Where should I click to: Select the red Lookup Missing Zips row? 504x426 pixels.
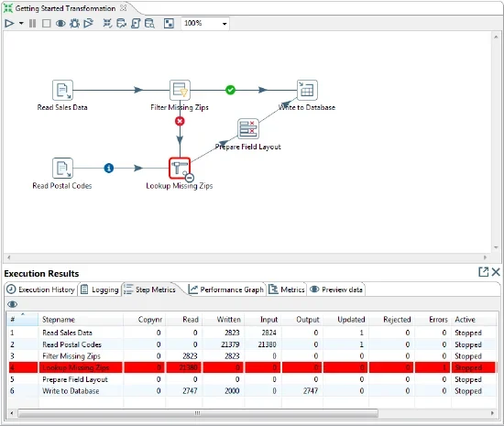click(x=252, y=367)
